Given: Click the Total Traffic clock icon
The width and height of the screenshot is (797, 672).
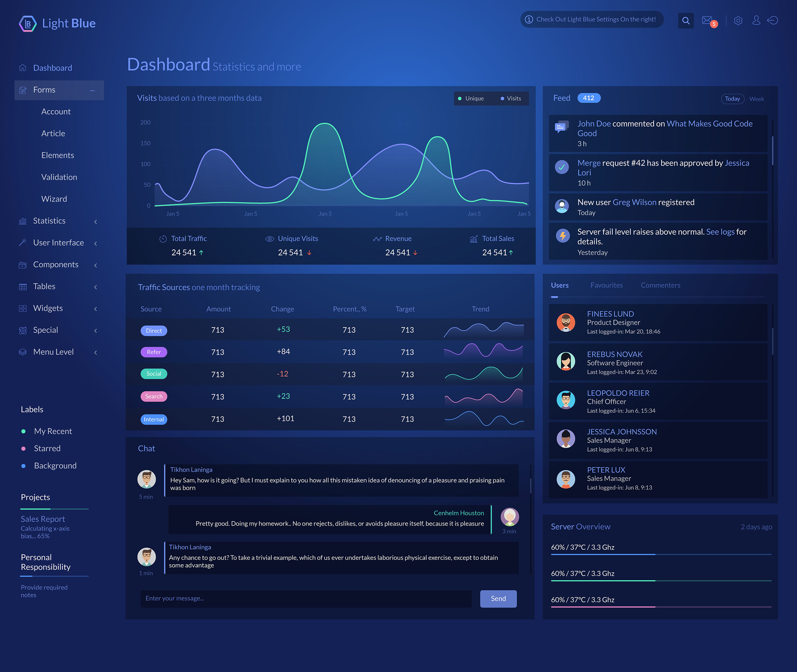Looking at the screenshot, I should pos(163,239).
